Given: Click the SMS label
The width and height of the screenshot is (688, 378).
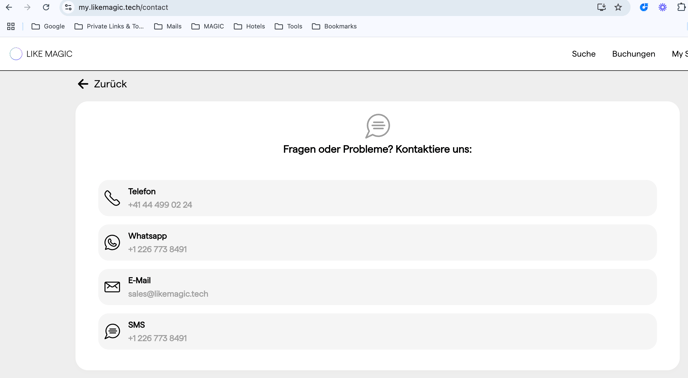Looking at the screenshot, I should tap(136, 325).
